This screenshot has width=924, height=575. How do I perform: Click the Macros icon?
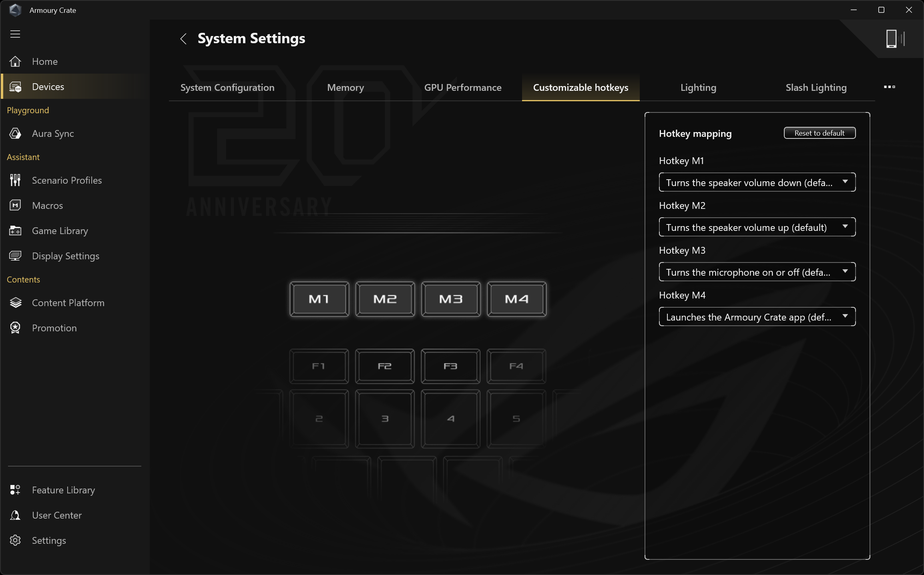[x=15, y=206]
